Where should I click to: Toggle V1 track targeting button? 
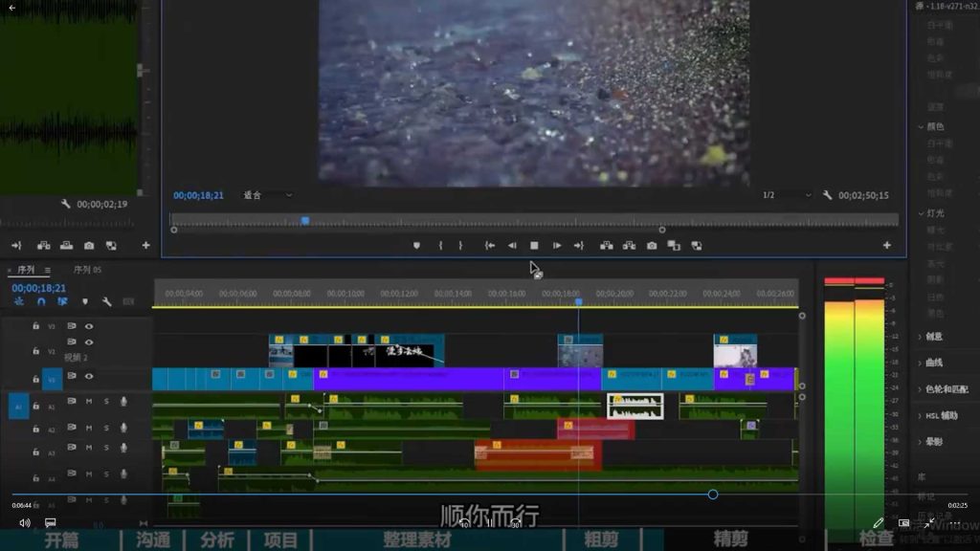point(52,379)
